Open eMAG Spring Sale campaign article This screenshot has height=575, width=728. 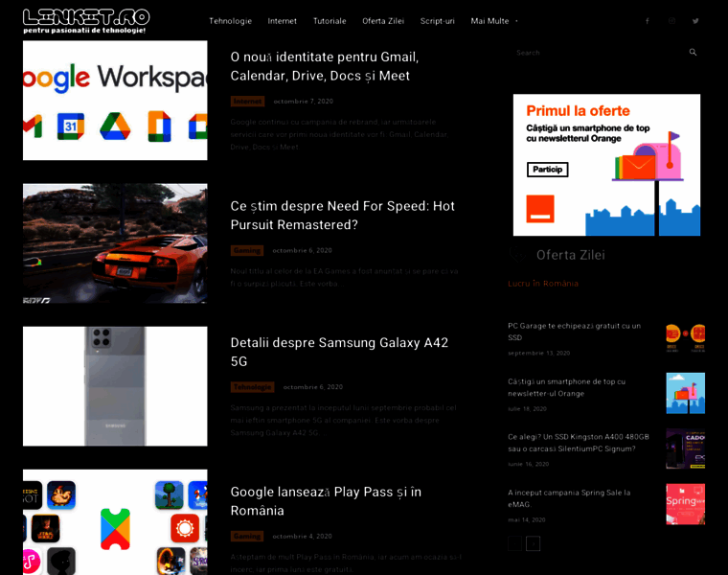pos(569,498)
